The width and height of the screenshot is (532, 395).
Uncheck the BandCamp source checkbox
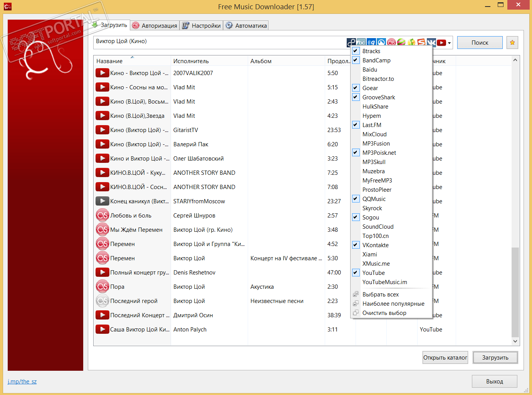356,60
